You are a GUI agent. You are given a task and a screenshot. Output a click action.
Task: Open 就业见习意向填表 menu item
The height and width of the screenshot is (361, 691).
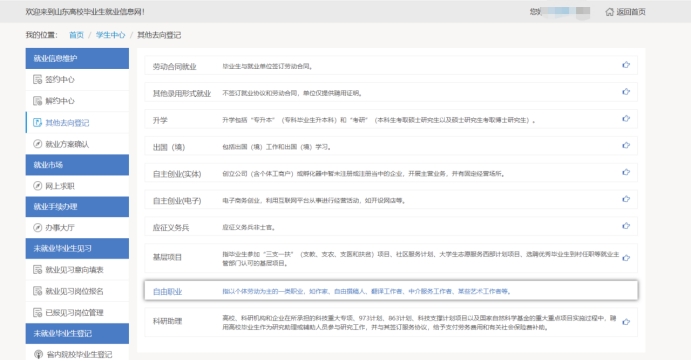click(74, 270)
